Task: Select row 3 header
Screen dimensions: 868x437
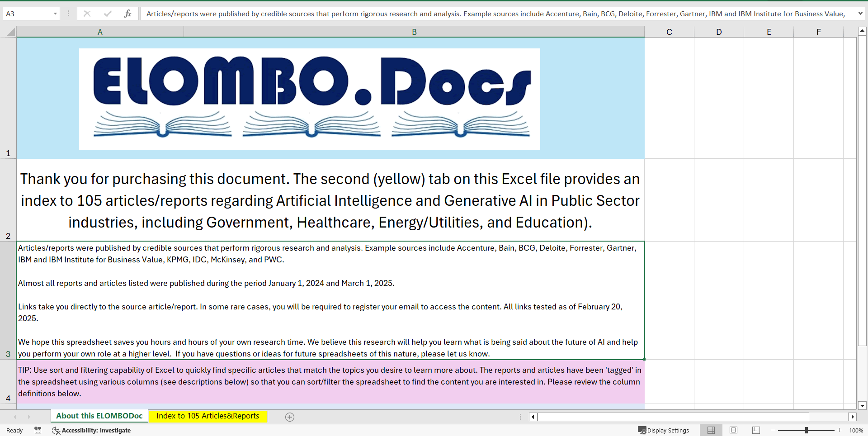Action: point(8,300)
